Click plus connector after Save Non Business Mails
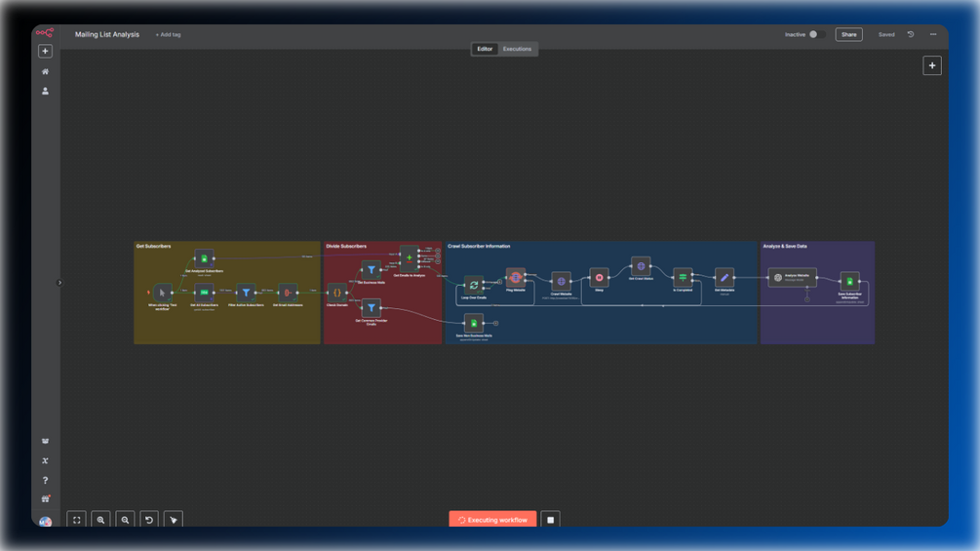The height and width of the screenshot is (551, 980). pyautogui.click(x=495, y=323)
